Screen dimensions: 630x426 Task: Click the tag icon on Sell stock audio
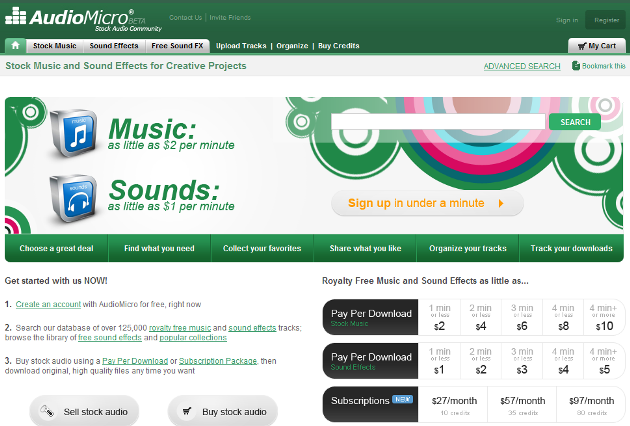click(x=47, y=411)
